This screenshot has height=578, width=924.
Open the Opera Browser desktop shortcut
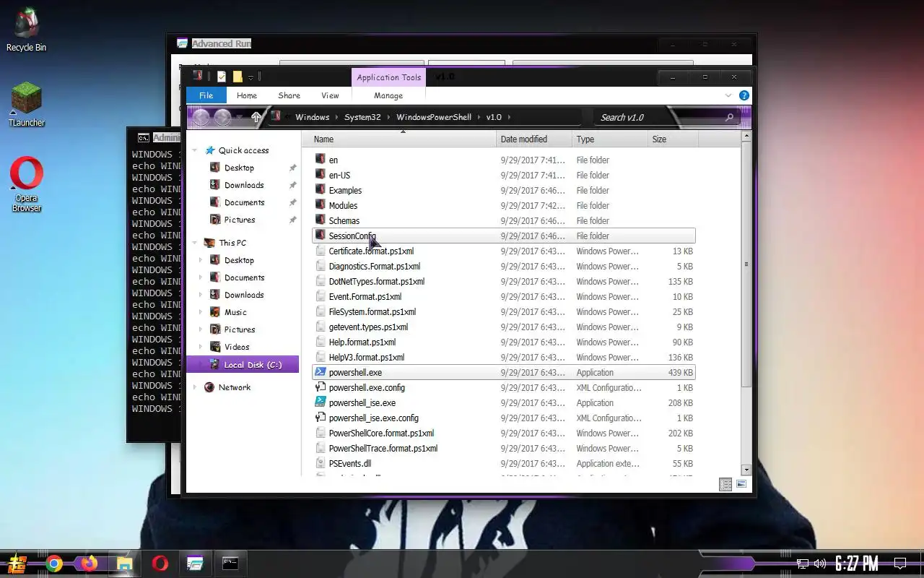pyautogui.click(x=27, y=184)
